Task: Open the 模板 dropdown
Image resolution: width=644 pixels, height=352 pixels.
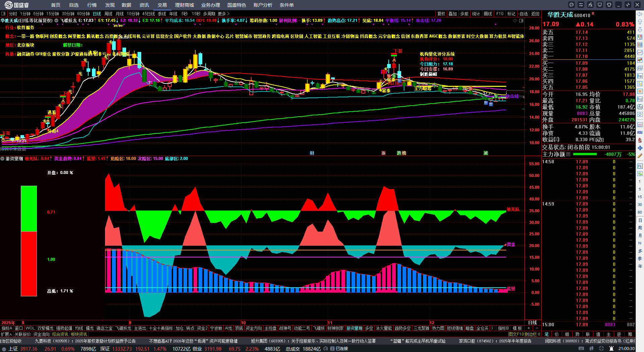Action: [x=517, y=328]
